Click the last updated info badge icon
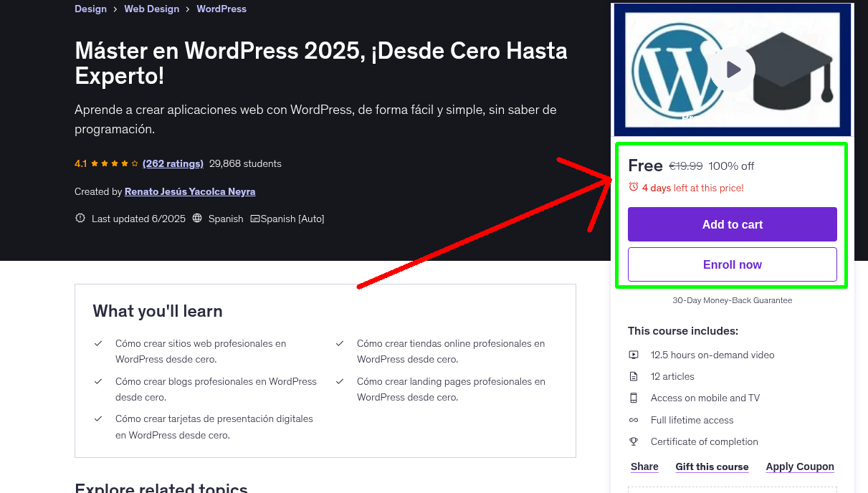 [80, 219]
